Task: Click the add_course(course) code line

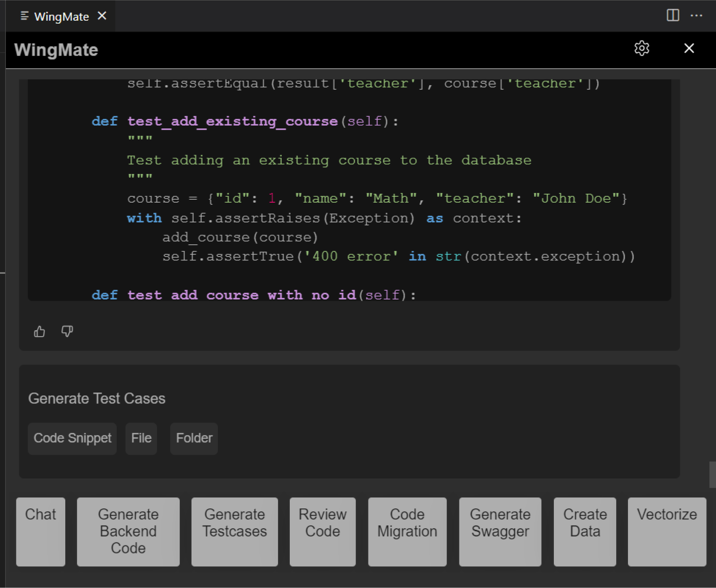Action: point(240,237)
